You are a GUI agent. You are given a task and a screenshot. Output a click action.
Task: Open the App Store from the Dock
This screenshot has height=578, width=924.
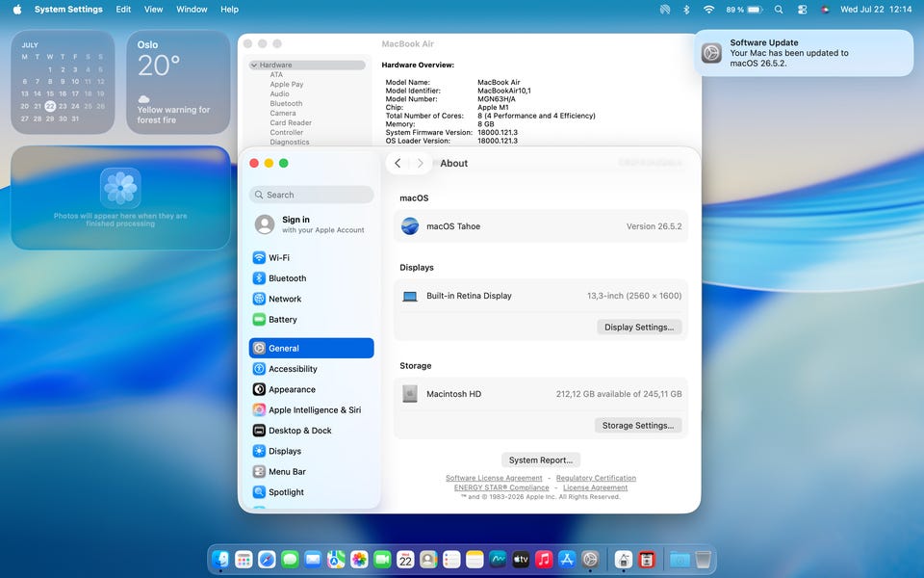(x=567, y=559)
